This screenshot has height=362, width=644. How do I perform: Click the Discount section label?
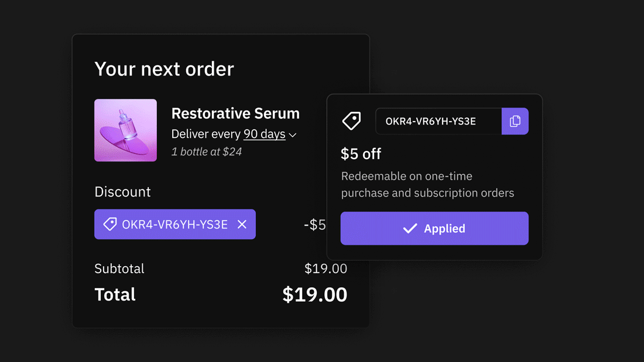(x=122, y=192)
